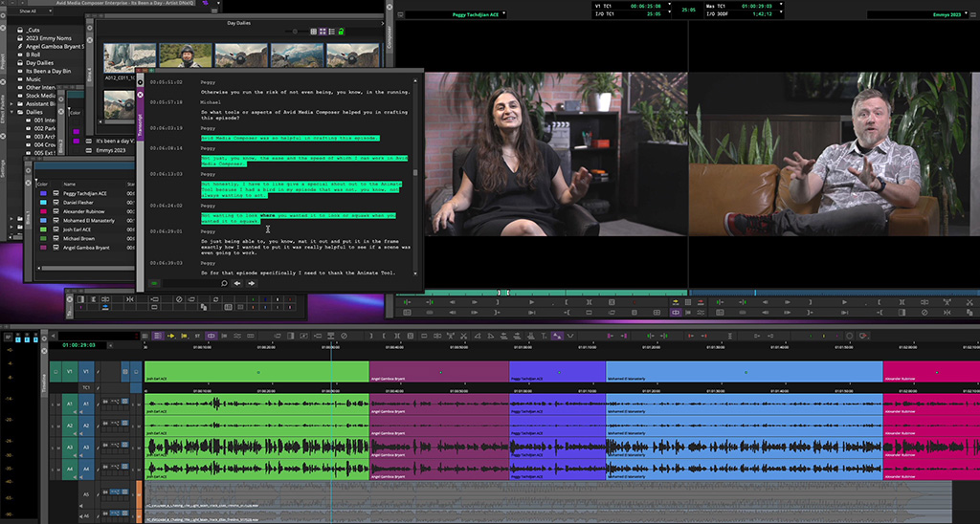The width and height of the screenshot is (980, 524).
Task: Toggle the A3 record track selector
Action: tap(84, 447)
